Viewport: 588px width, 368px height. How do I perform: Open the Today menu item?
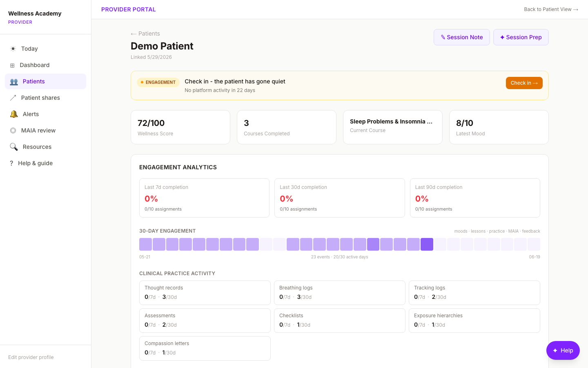[45, 49]
